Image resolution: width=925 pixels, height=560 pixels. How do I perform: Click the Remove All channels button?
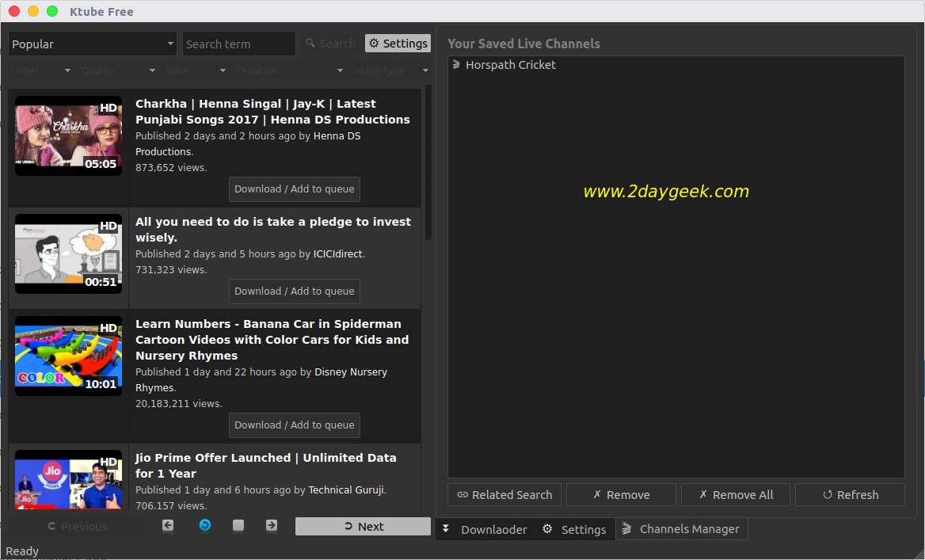(x=736, y=494)
